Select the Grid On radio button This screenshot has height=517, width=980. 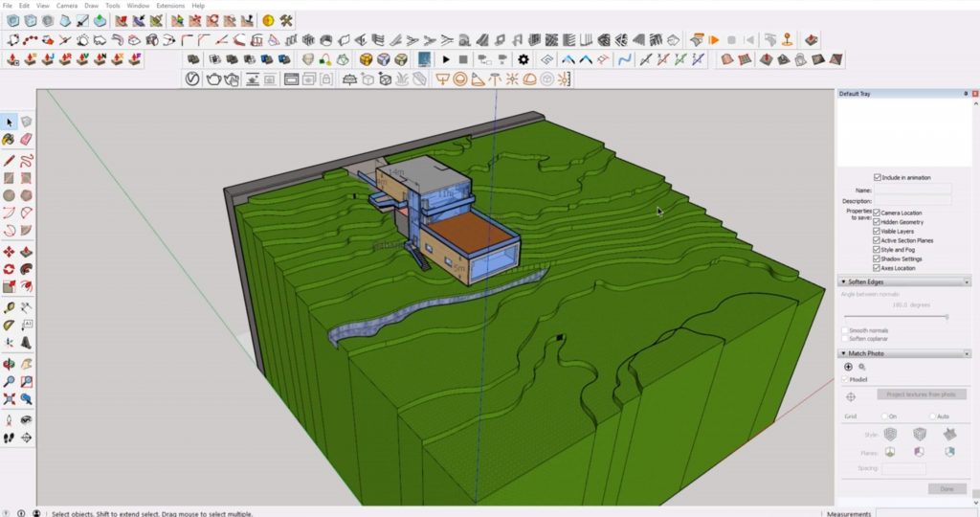(884, 416)
